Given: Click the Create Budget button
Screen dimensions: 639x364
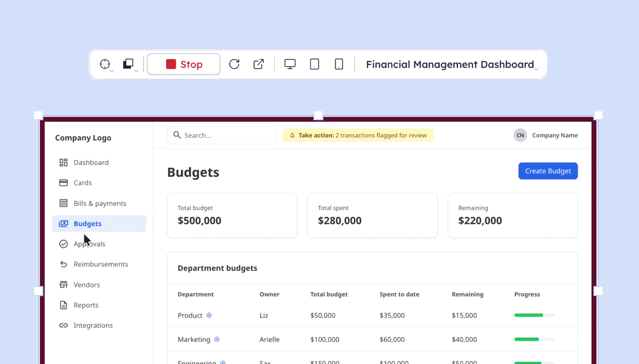Looking at the screenshot, I should pyautogui.click(x=548, y=171).
